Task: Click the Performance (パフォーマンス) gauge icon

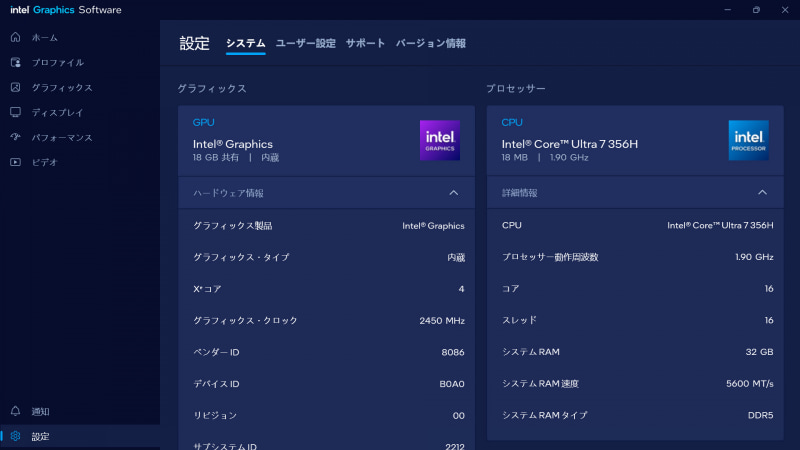Action: (x=15, y=137)
